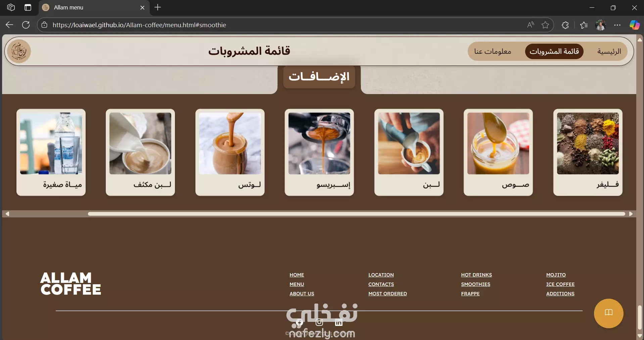Click the ALLAM COFFEE footer wordmark

coord(71,284)
